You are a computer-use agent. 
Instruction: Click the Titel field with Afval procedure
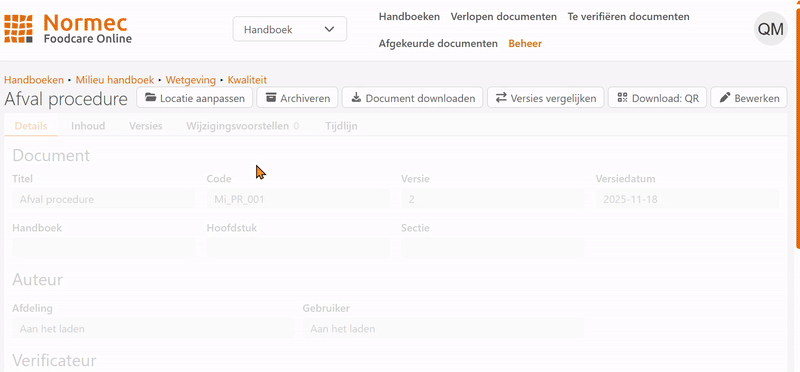104,199
